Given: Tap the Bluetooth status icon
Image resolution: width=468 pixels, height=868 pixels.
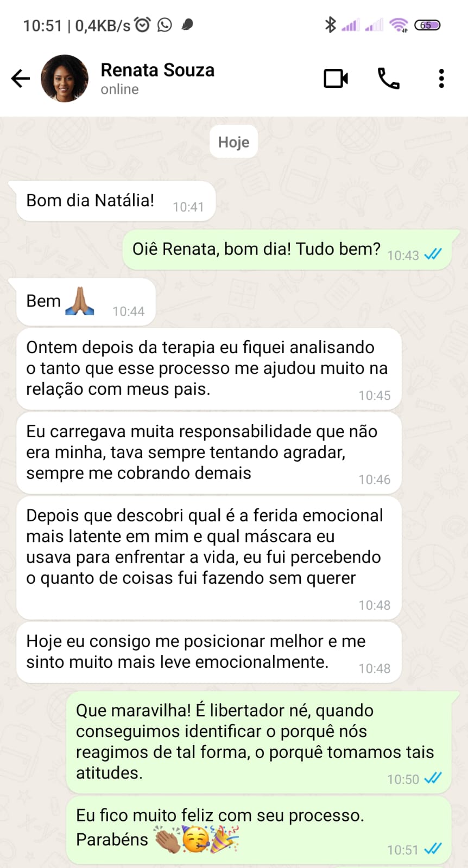Looking at the screenshot, I should (x=330, y=25).
